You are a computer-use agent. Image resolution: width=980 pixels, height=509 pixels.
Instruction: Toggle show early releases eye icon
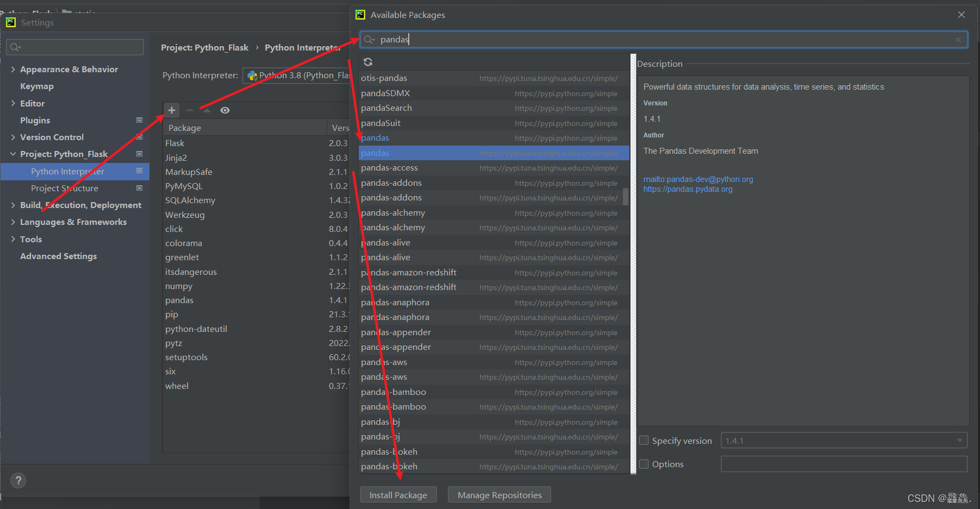pyautogui.click(x=225, y=110)
